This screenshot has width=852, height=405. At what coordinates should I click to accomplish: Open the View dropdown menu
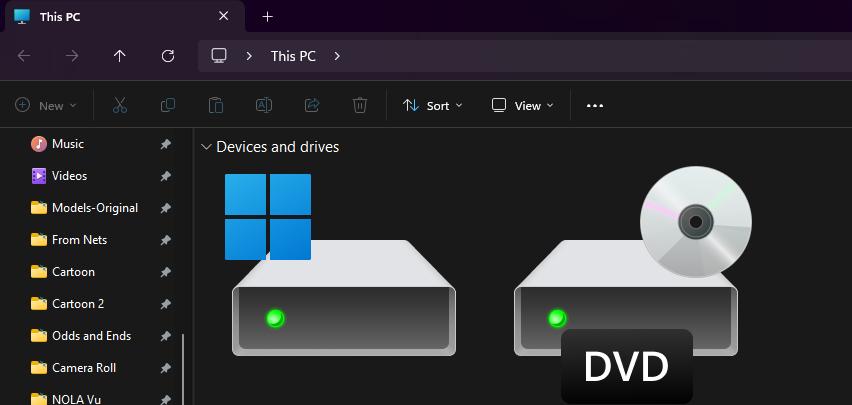click(522, 105)
